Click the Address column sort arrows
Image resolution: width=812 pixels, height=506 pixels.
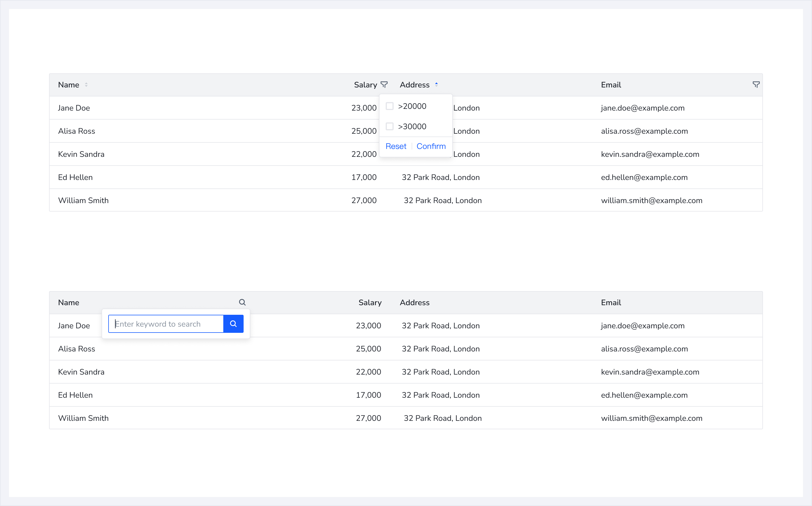click(x=436, y=85)
